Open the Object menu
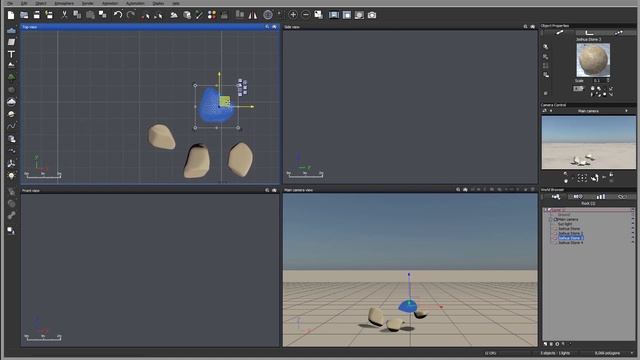The width and height of the screenshot is (640, 360). coord(41,3)
